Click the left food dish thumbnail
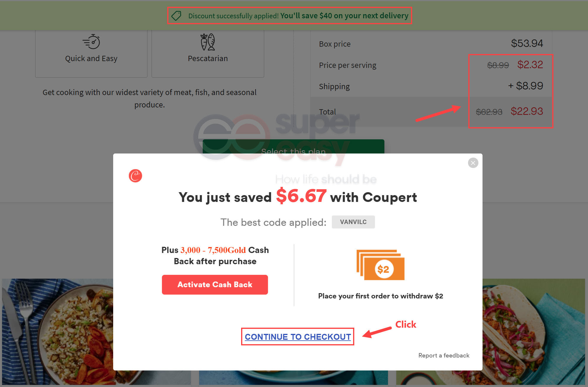 (65, 337)
